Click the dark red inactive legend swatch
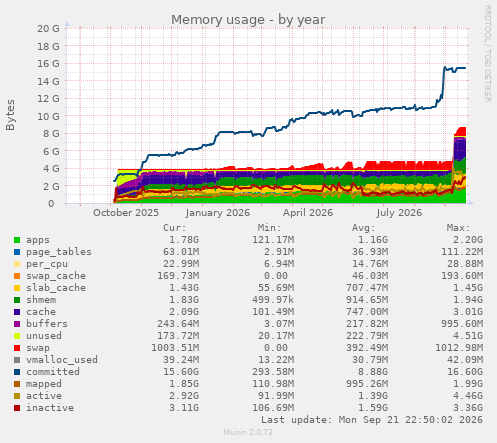This screenshot has height=443, width=497. click(17, 408)
